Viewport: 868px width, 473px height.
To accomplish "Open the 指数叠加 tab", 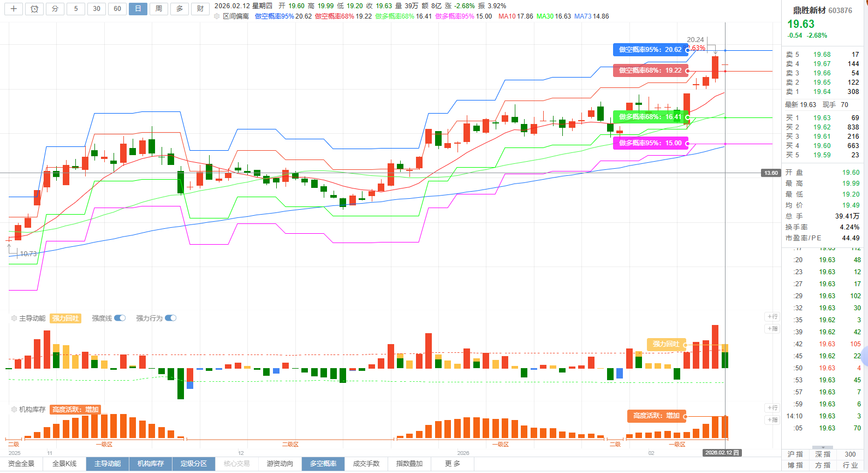I will point(409,464).
